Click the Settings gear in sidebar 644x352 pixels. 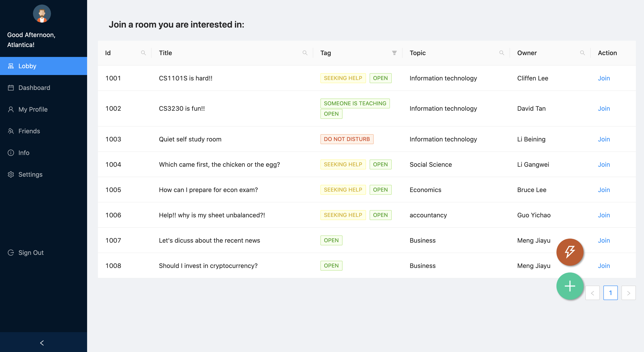point(11,174)
